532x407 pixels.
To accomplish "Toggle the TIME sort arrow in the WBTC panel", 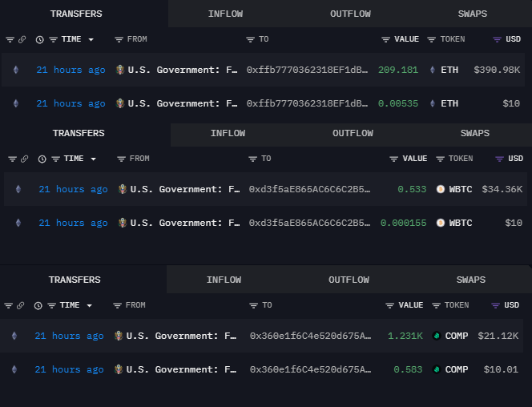I will [x=93, y=159].
